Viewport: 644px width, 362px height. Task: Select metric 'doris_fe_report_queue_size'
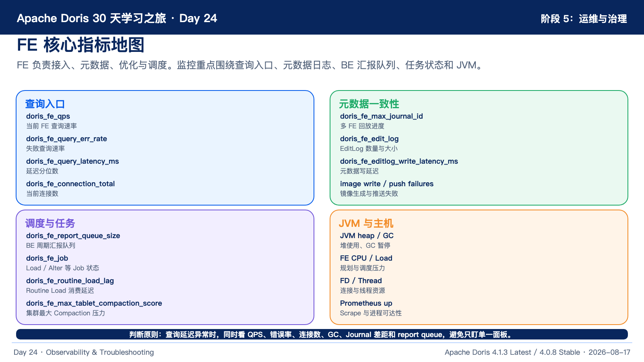point(73,236)
